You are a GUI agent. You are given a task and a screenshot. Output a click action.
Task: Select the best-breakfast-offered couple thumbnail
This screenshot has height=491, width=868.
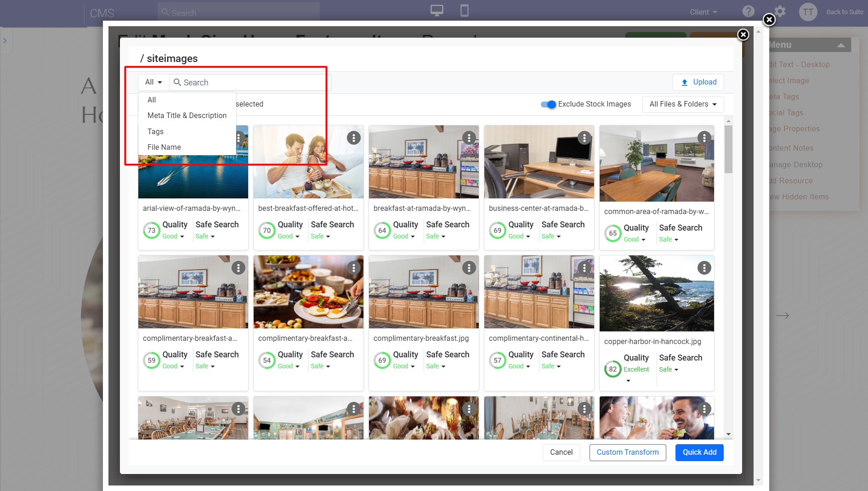(x=308, y=162)
